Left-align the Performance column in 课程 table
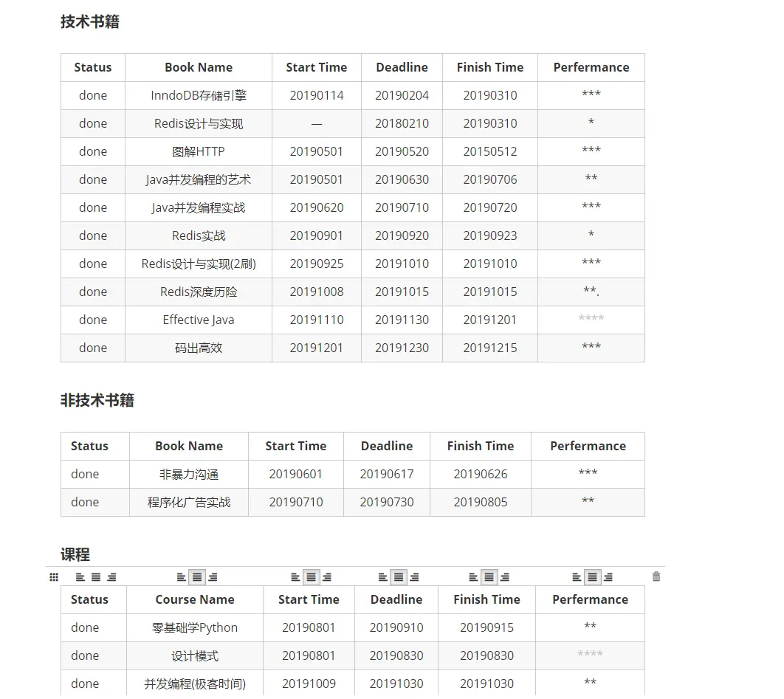This screenshot has height=699, width=784. (577, 577)
